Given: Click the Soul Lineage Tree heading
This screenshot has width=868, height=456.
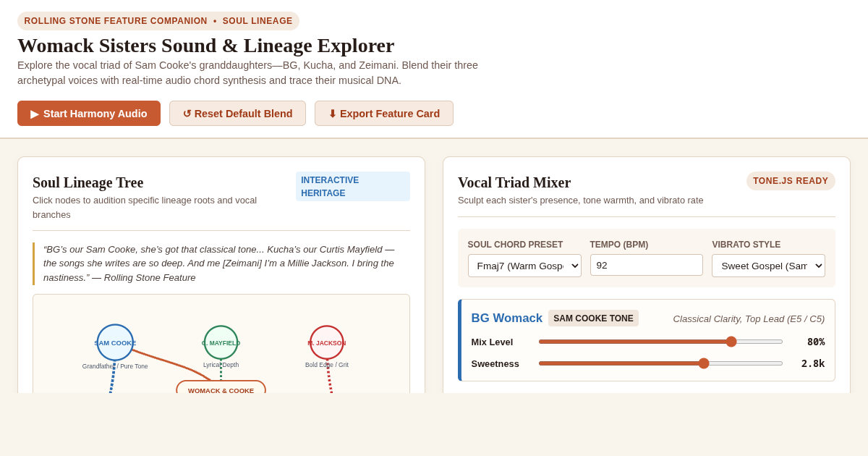Looking at the screenshot, I should pyautogui.click(x=88, y=182).
